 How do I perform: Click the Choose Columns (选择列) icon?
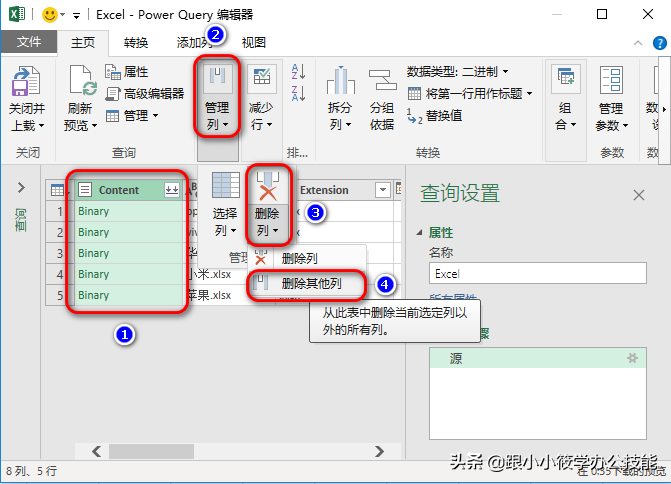tap(225, 185)
